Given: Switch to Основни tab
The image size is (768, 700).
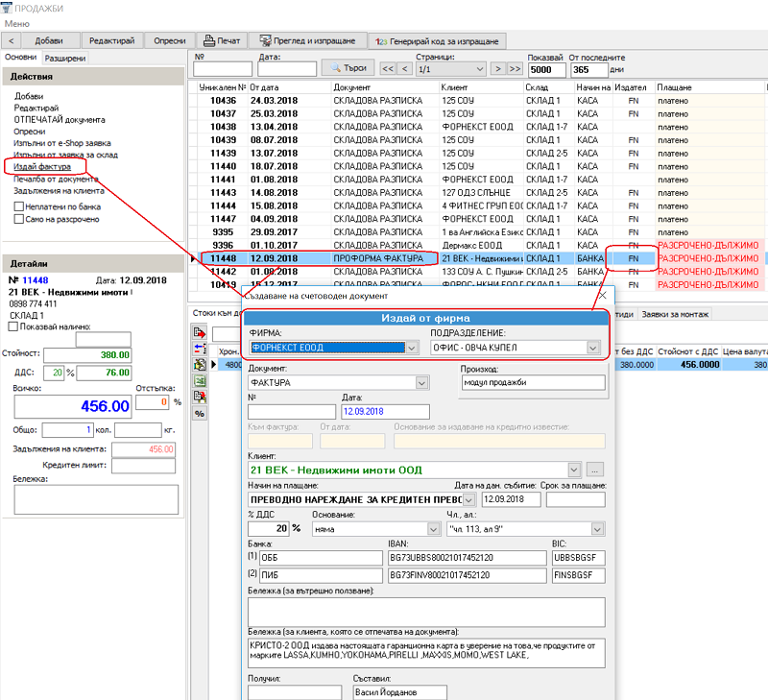Looking at the screenshot, I should tap(20, 58).
